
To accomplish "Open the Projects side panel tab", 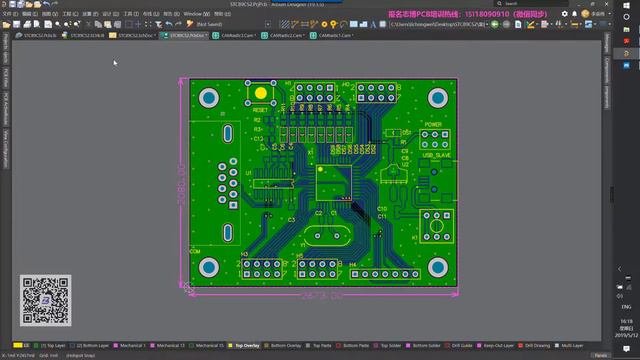I will [6, 41].
